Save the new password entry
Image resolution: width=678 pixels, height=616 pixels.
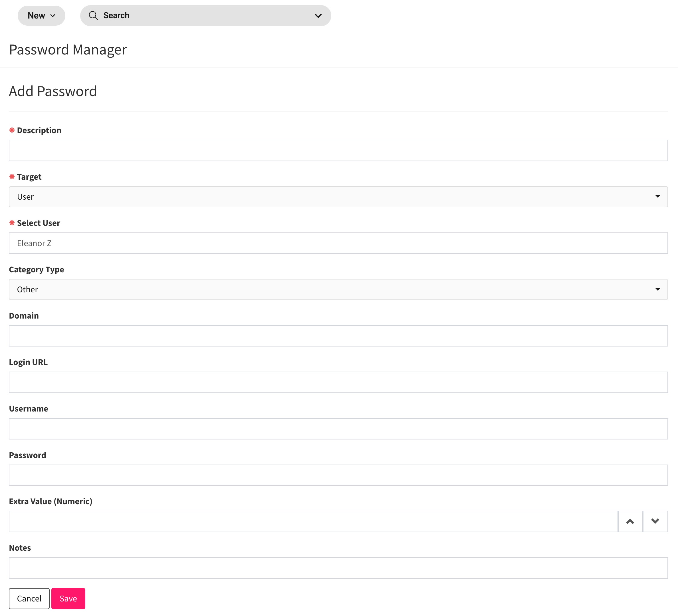[68, 599]
